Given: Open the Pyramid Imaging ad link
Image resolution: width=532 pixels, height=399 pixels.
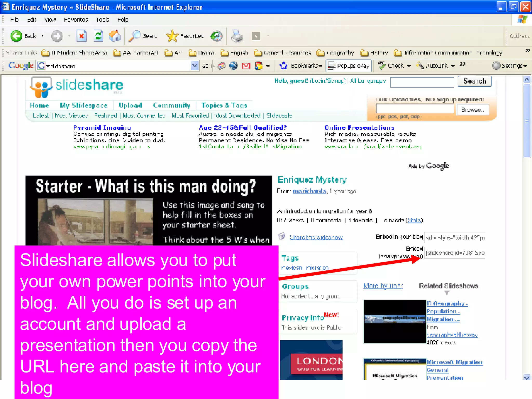Looking at the screenshot, I should 102,128.
